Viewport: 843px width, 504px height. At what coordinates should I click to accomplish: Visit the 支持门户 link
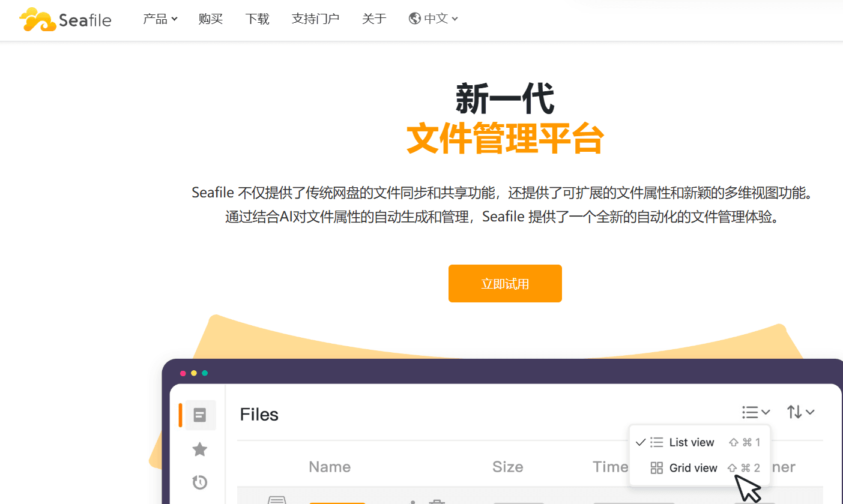pos(316,19)
